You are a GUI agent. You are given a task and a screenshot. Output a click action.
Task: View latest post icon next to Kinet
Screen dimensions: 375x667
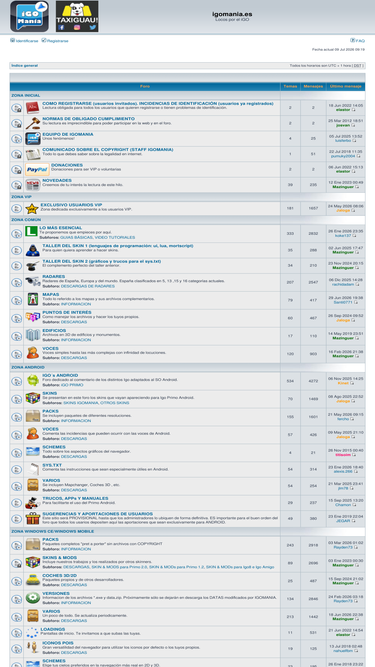point(352,383)
